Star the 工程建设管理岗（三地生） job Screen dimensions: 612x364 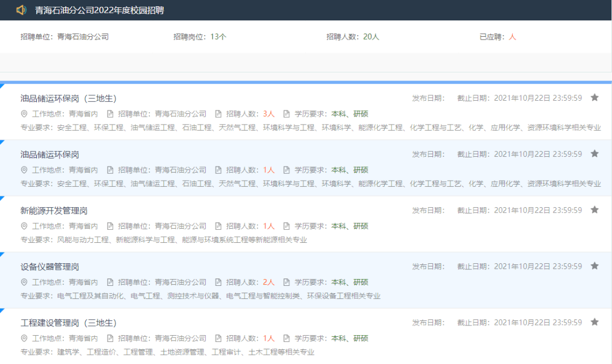594,322
